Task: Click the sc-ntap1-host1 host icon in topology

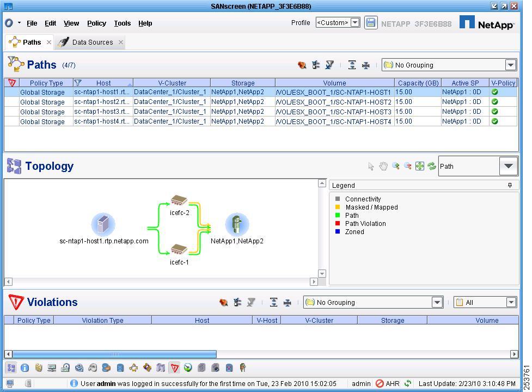Action: (103, 224)
